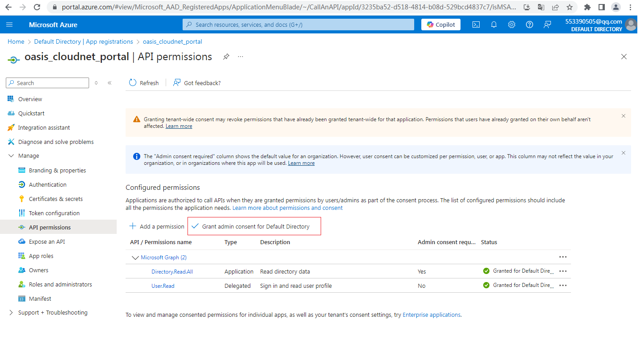Open more options for Microsoft Graph row
The height and width of the screenshot is (364, 644).
tap(563, 257)
